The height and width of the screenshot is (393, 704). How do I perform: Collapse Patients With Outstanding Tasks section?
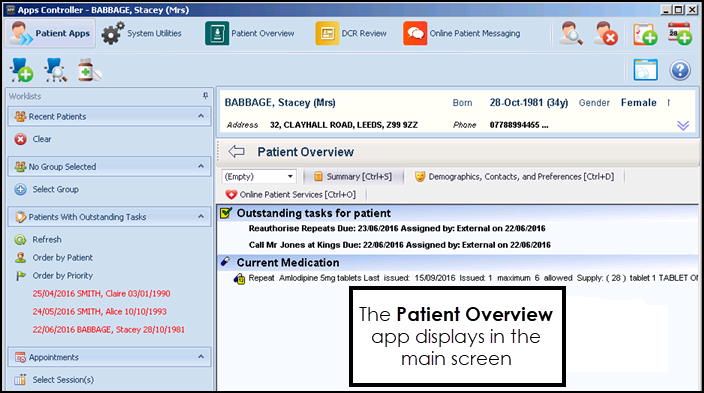[201, 217]
